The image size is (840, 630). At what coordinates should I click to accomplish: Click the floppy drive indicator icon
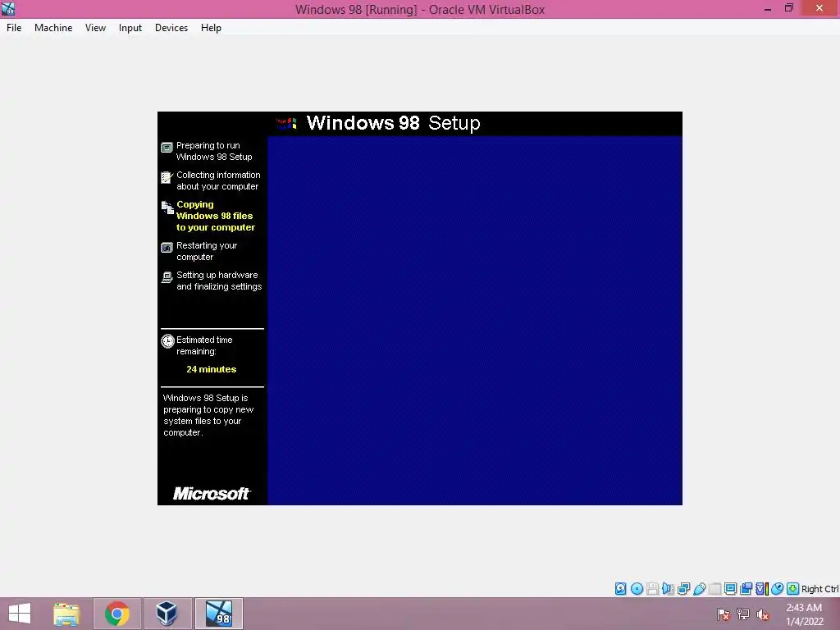point(652,589)
